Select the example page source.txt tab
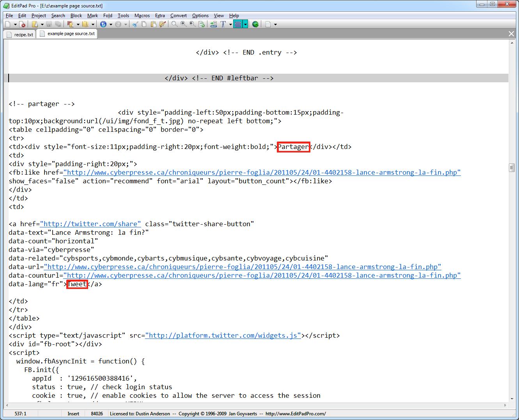Viewport: 519px width, 420px height. click(x=67, y=34)
